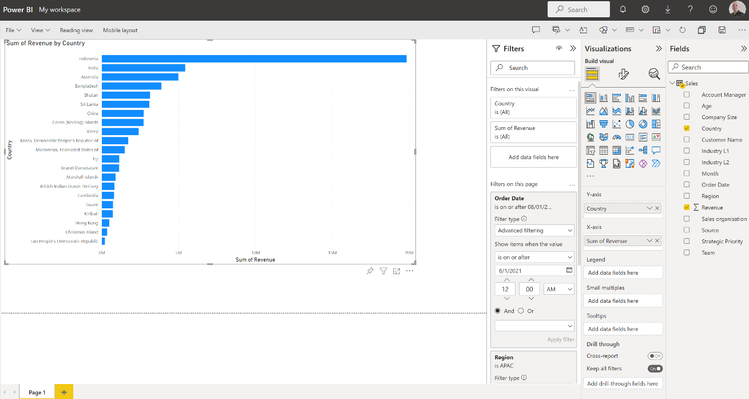Screen dimensions: 749x399
Task: Refresh visuals with the refresh icon
Action: point(683,30)
